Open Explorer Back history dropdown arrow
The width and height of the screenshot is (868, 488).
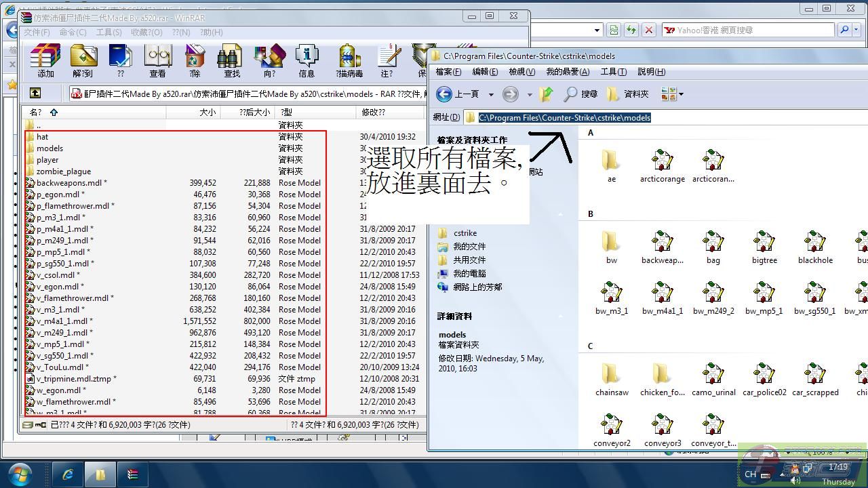coord(492,94)
